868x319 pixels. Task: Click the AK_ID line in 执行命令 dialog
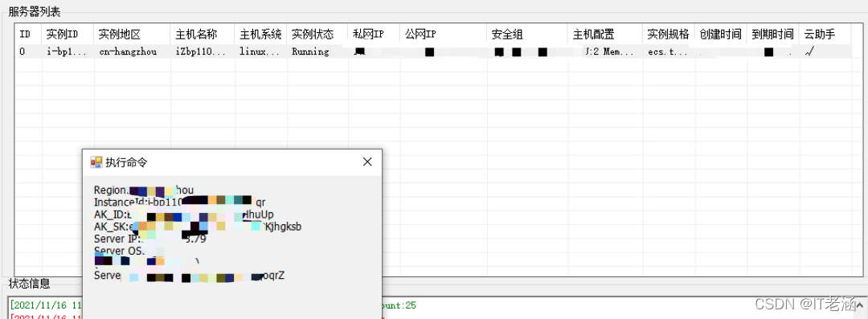pos(184,215)
